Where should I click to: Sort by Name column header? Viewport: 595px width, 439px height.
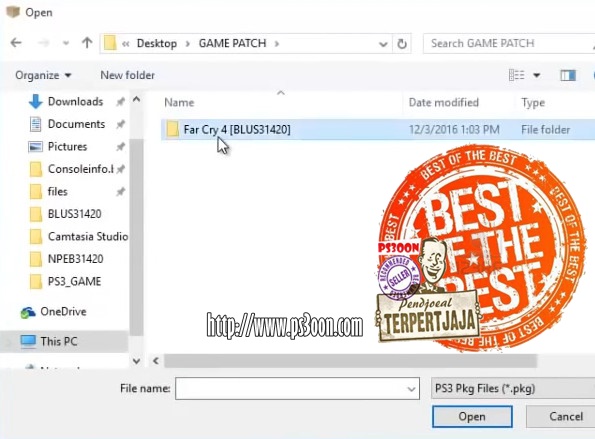pyautogui.click(x=179, y=102)
